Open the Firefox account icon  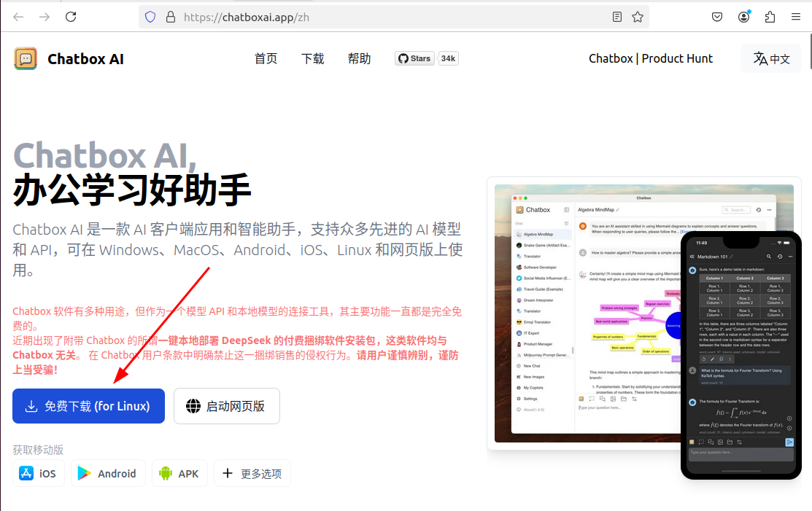click(744, 17)
